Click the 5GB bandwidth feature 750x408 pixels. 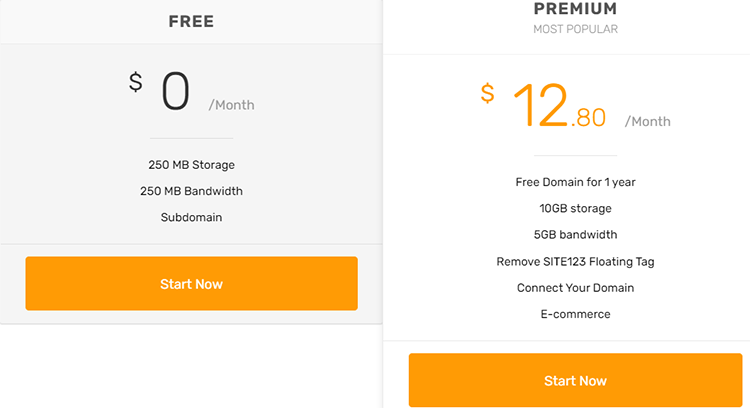coord(575,235)
